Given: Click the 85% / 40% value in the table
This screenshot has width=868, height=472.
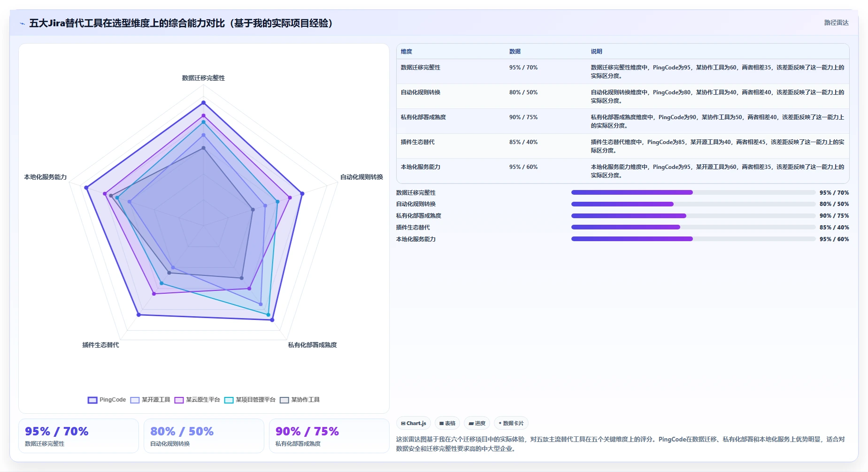Looking at the screenshot, I should (x=523, y=142).
